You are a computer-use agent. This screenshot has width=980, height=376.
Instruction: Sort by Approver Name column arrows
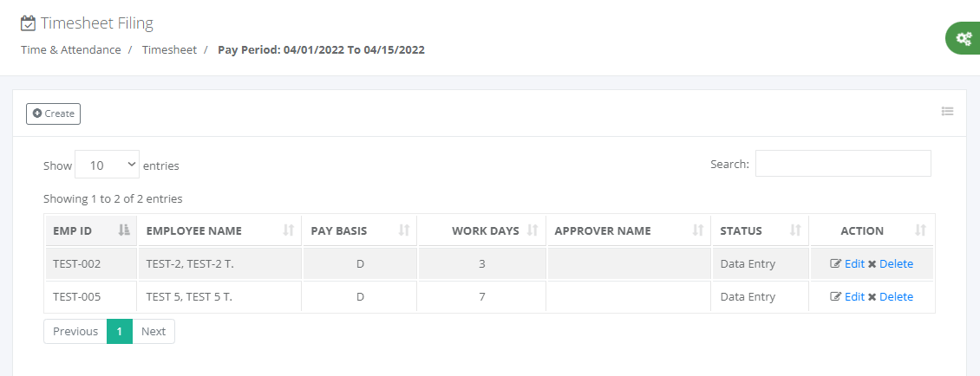click(x=698, y=230)
